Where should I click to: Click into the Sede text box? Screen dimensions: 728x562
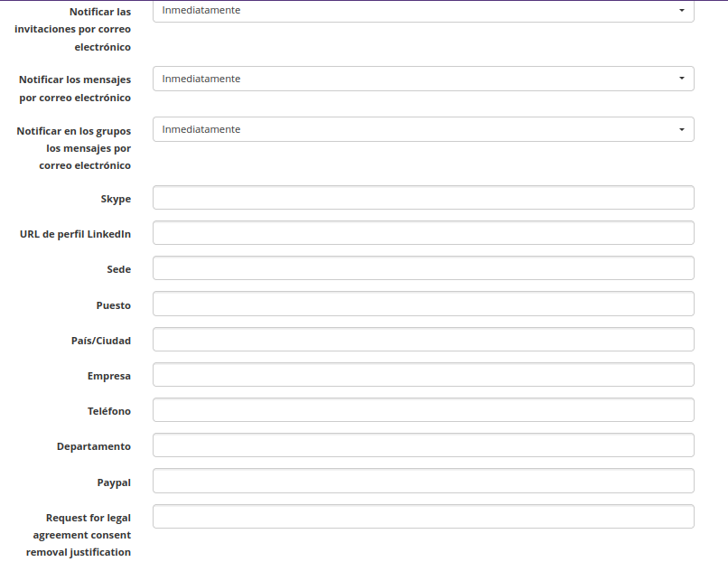pyautogui.click(x=423, y=268)
